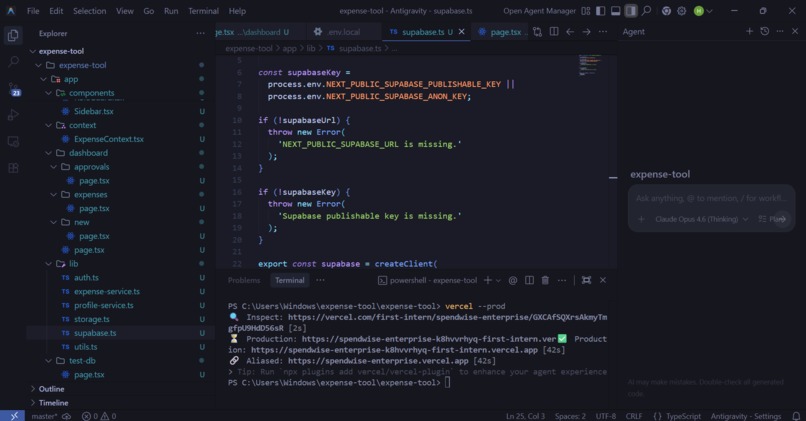Open the Explorer view in the activity bar
This screenshot has width=806, height=421.
click(x=13, y=35)
